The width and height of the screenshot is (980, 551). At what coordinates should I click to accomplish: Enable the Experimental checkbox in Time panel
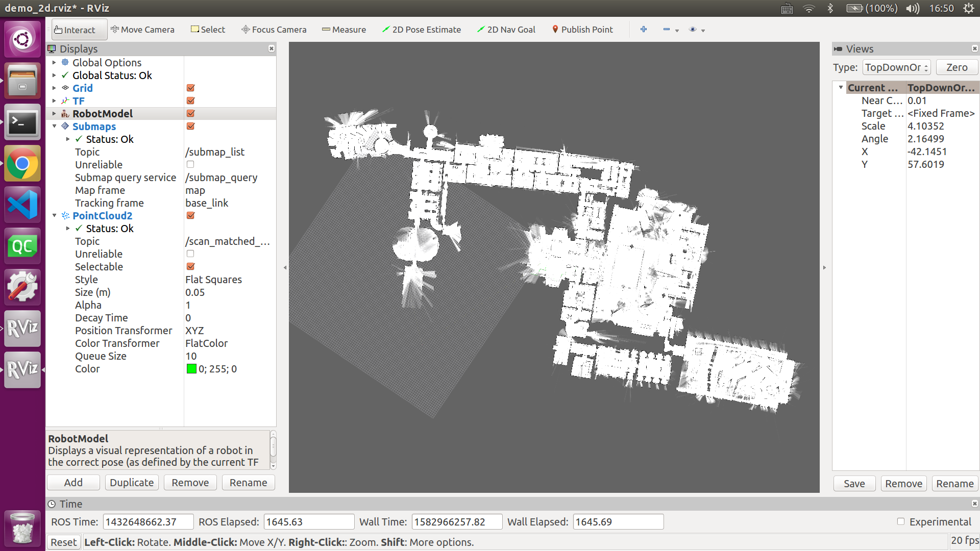point(901,522)
